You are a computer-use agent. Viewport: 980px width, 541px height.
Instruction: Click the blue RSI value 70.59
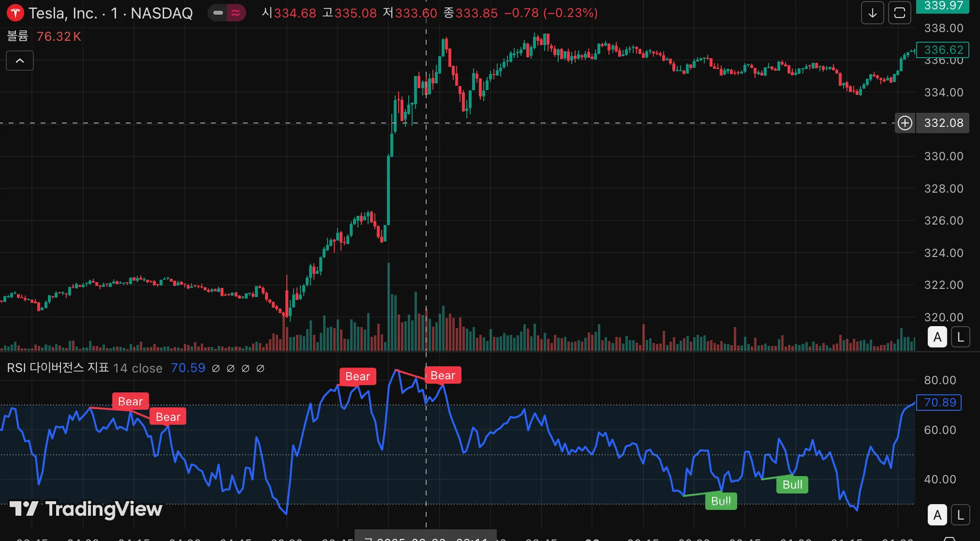click(x=188, y=368)
